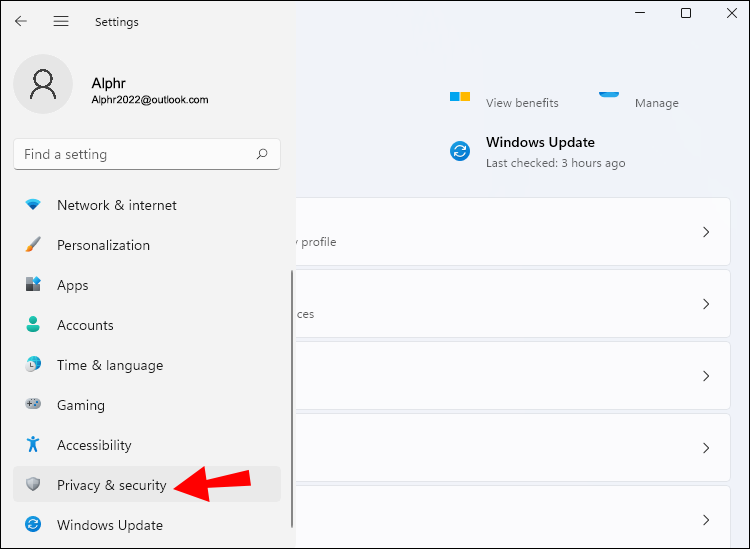Click the Accounts person icon

click(33, 325)
